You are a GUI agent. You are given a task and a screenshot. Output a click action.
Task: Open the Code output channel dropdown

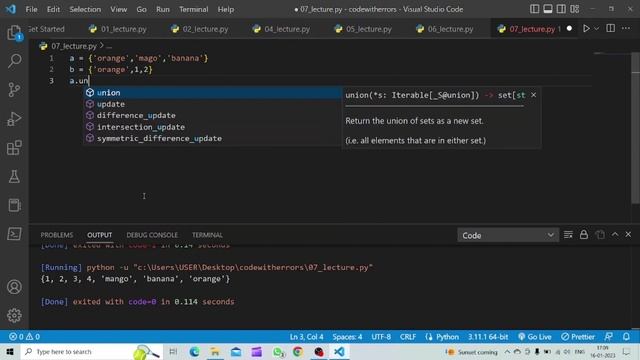508,235
